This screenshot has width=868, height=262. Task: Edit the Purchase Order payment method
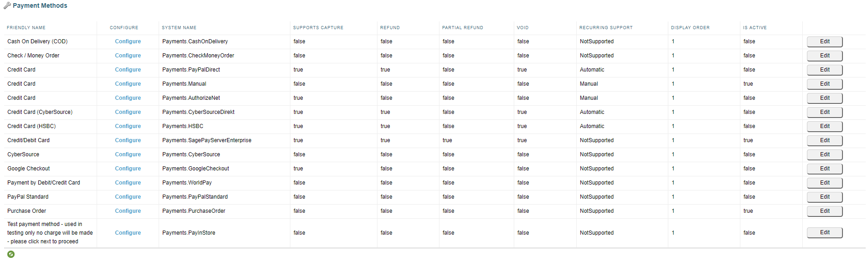point(824,211)
